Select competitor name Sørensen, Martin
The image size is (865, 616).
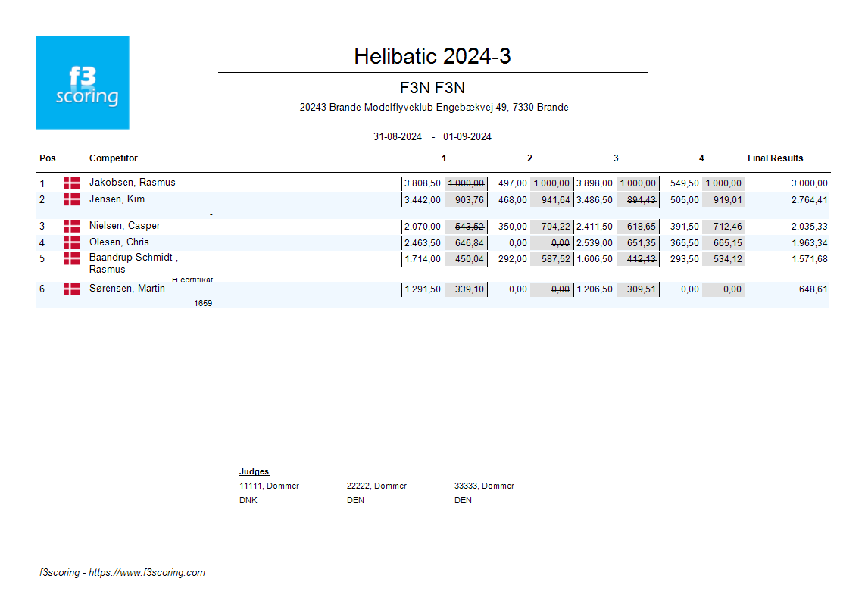point(127,288)
